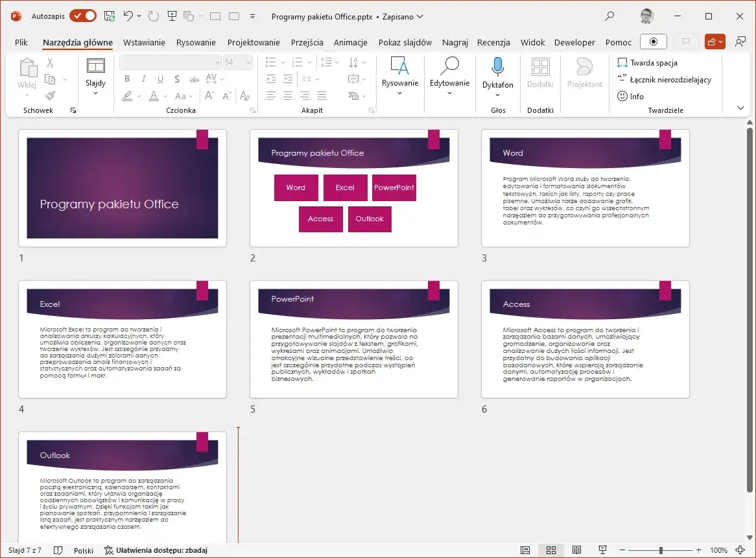The width and height of the screenshot is (756, 558).
Task: Click the undo arrow in the title bar
Action: (128, 16)
